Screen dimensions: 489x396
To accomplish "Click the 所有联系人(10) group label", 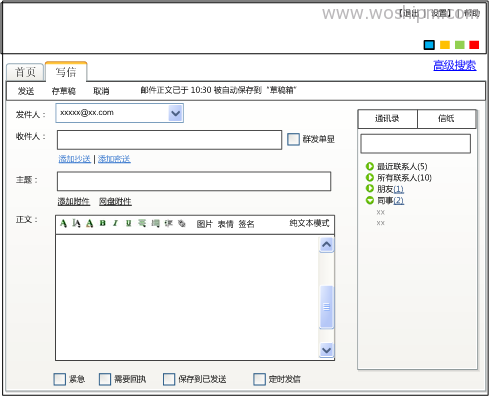I will tap(404, 178).
